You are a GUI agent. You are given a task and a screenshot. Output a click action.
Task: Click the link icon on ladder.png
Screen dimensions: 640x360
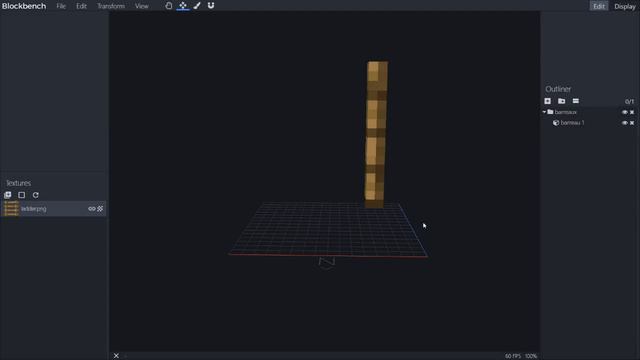click(x=91, y=209)
